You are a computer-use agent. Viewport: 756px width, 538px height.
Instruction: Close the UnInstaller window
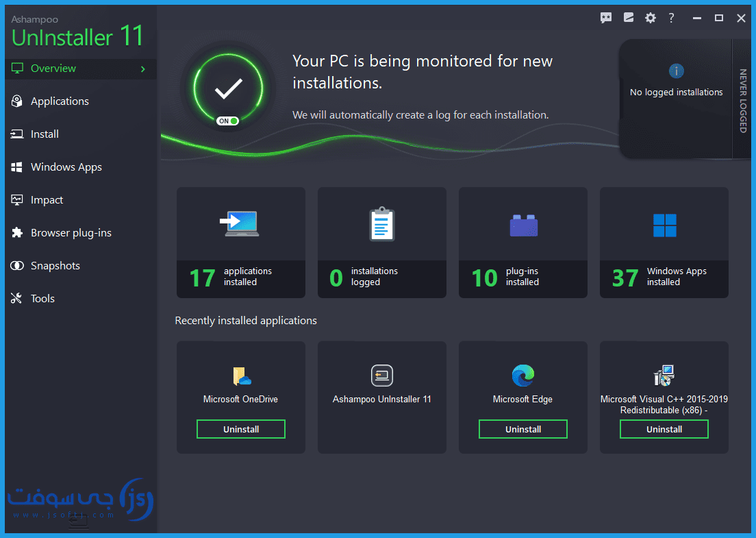[742, 18]
